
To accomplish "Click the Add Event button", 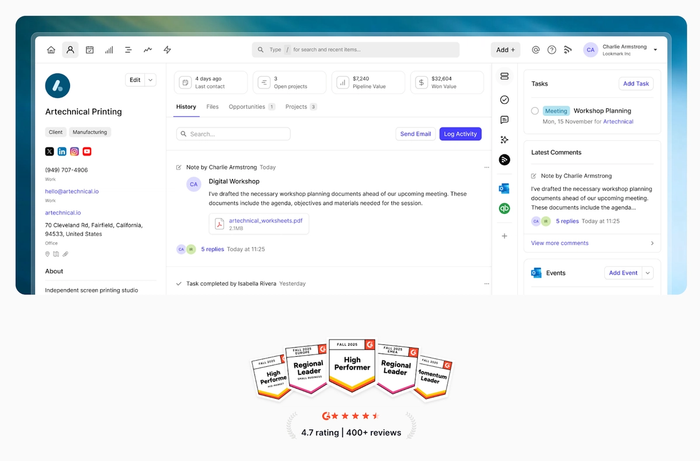I will point(623,273).
